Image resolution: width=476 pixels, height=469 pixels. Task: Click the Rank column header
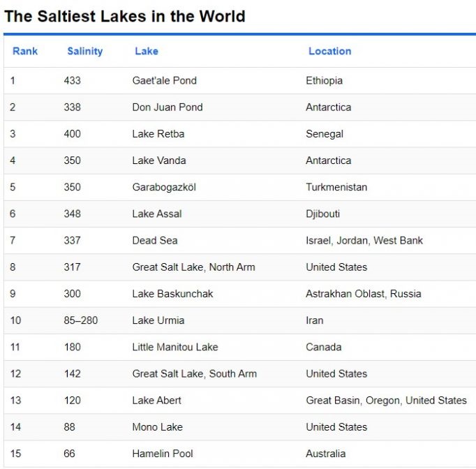[25, 51]
